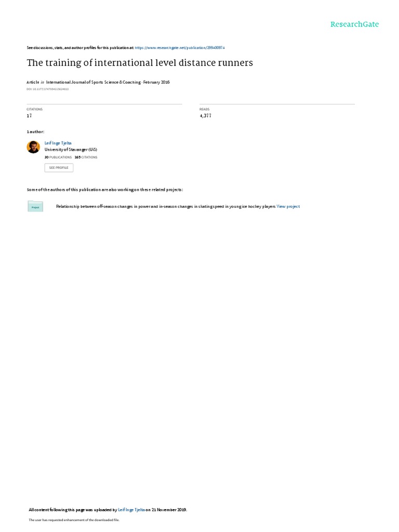Click the SEE PROFILE button
Viewport: 399px width, 532px height.
(x=59, y=168)
